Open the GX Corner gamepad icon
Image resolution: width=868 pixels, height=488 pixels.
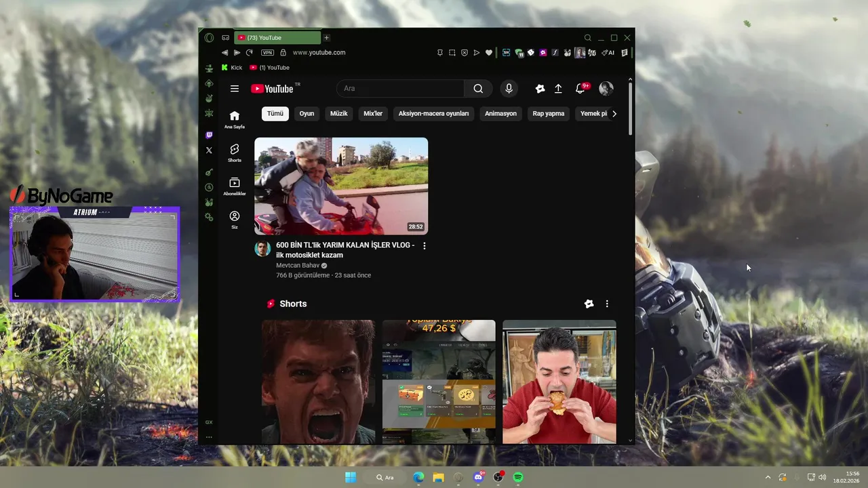tap(226, 38)
